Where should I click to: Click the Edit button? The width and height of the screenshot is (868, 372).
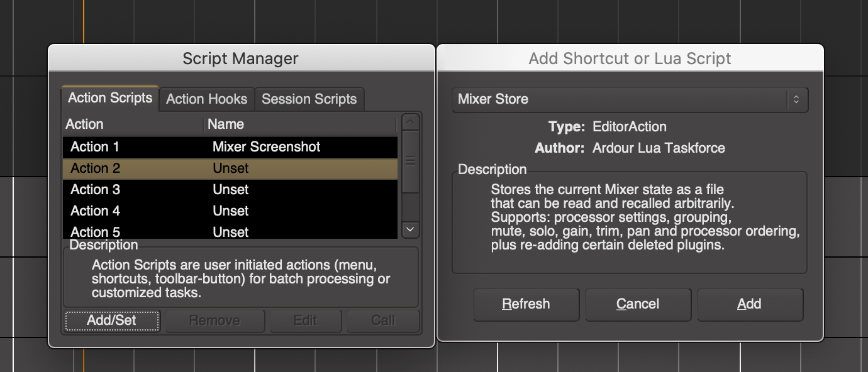pos(305,320)
